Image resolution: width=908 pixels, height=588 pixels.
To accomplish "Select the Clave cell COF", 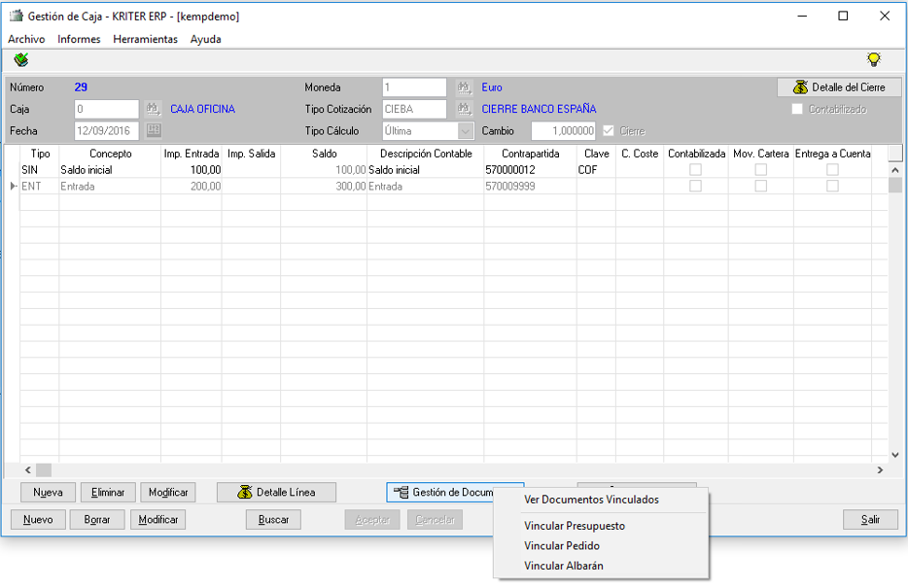I will click(x=596, y=169).
